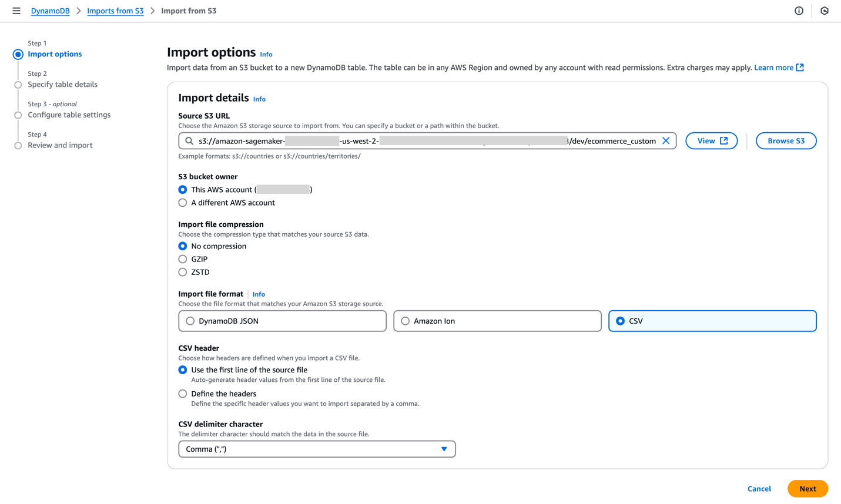
Task: Open the CSV delimiter character dropdown
Action: 317,449
